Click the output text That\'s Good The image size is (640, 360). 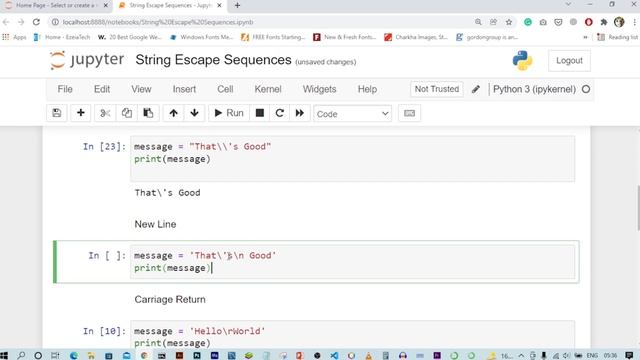[x=167, y=193]
